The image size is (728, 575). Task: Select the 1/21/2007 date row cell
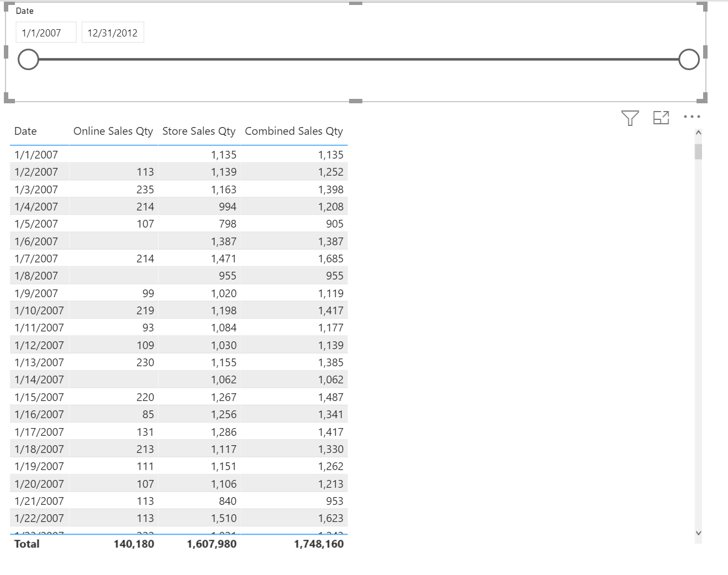coord(39,501)
